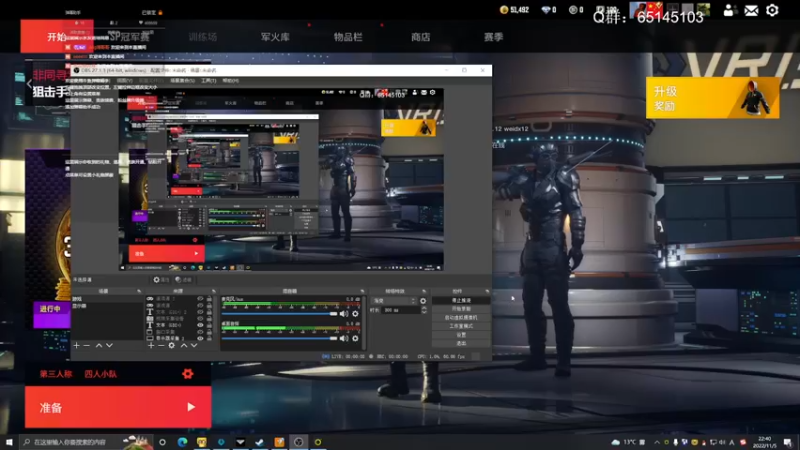The width and height of the screenshot is (800, 450).
Task: Open desktop audio settings gear in audio mixer
Action: point(356,338)
